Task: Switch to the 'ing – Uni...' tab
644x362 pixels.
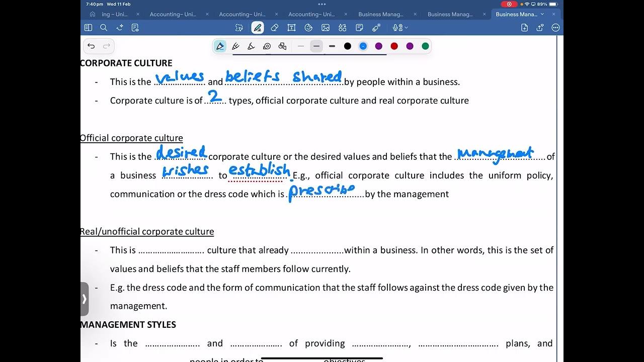Action: click(115, 14)
